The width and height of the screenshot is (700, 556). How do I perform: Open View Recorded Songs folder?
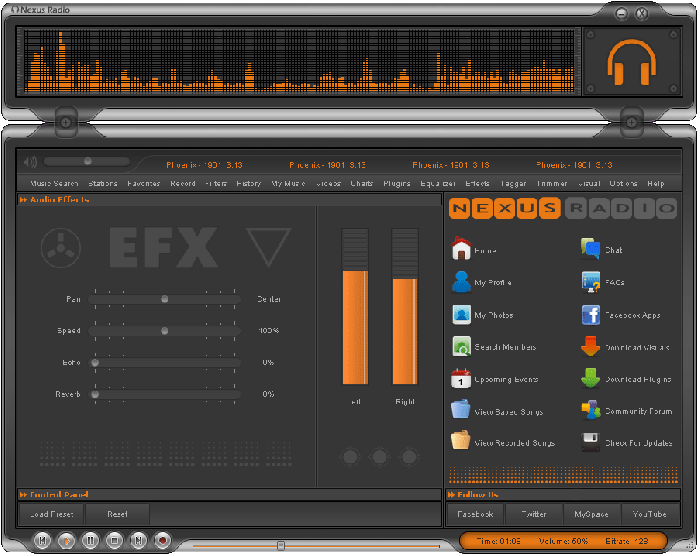pos(460,440)
